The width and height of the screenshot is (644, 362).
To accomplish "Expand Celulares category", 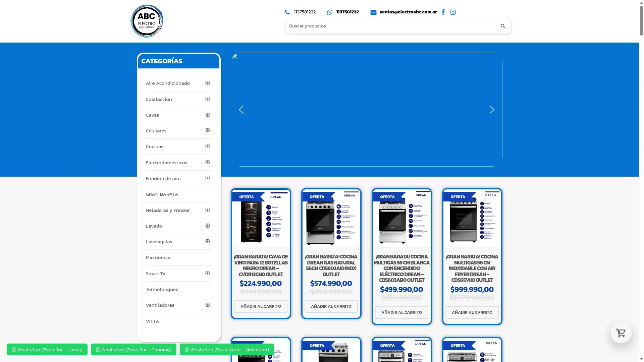I will [208, 130].
